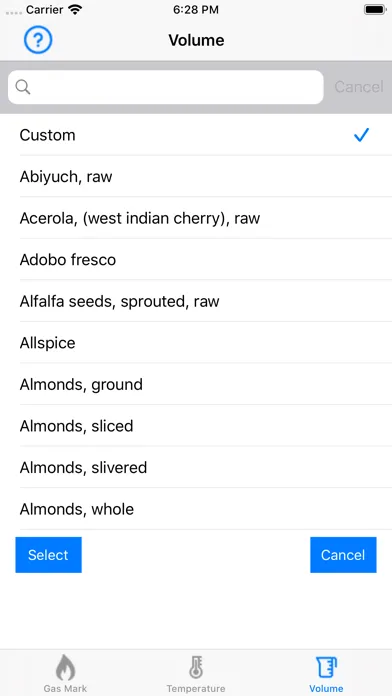Open help via the question mark icon
Image resolution: width=392 pixels, height=696 pixels.
coord(38,40)
